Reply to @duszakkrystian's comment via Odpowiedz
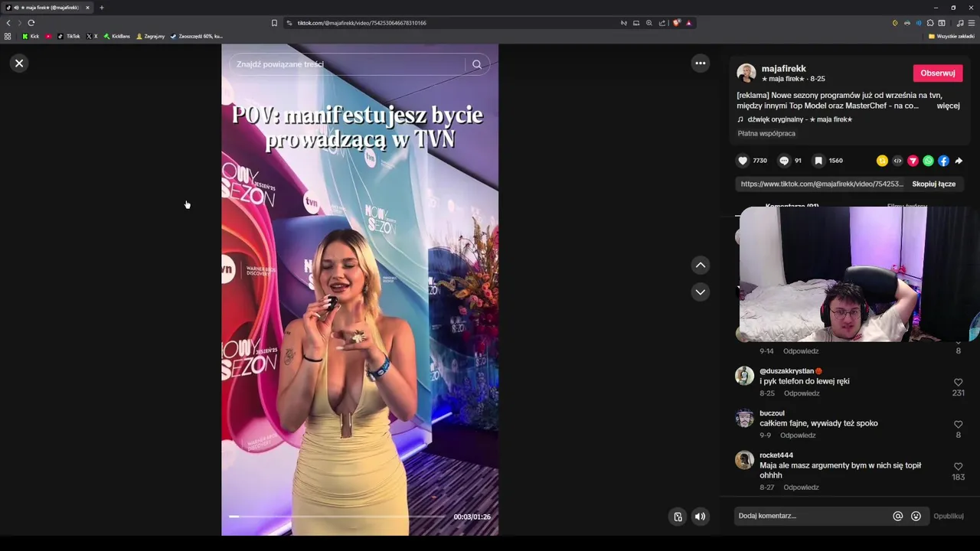This screenshot has height=551, width=980. tap(802, 393)
